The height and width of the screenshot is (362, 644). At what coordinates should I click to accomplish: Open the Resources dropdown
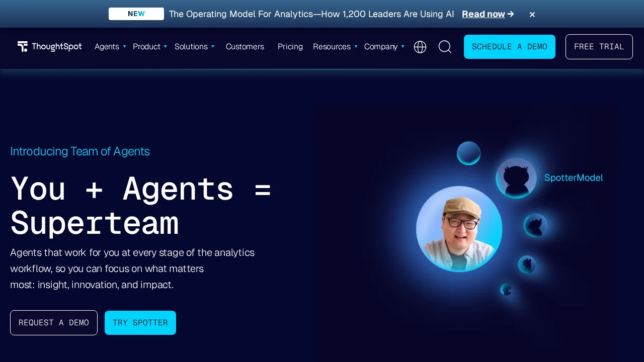(x=356, y=47)
